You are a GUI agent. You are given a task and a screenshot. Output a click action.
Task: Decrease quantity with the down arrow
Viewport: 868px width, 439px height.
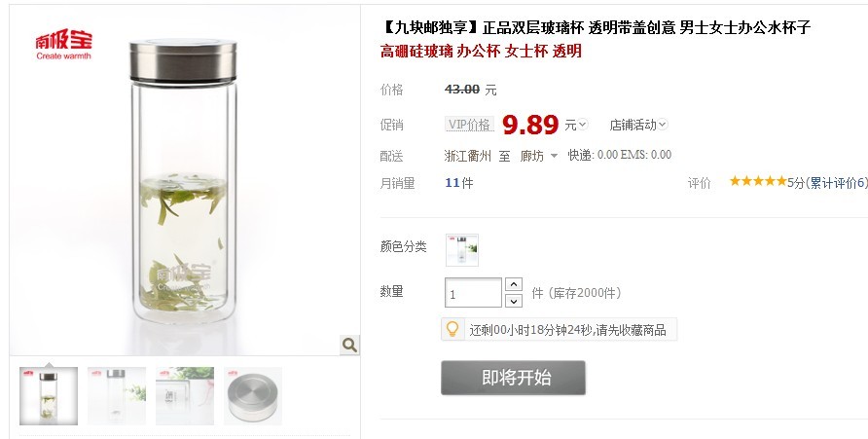[x=514, y=301]
